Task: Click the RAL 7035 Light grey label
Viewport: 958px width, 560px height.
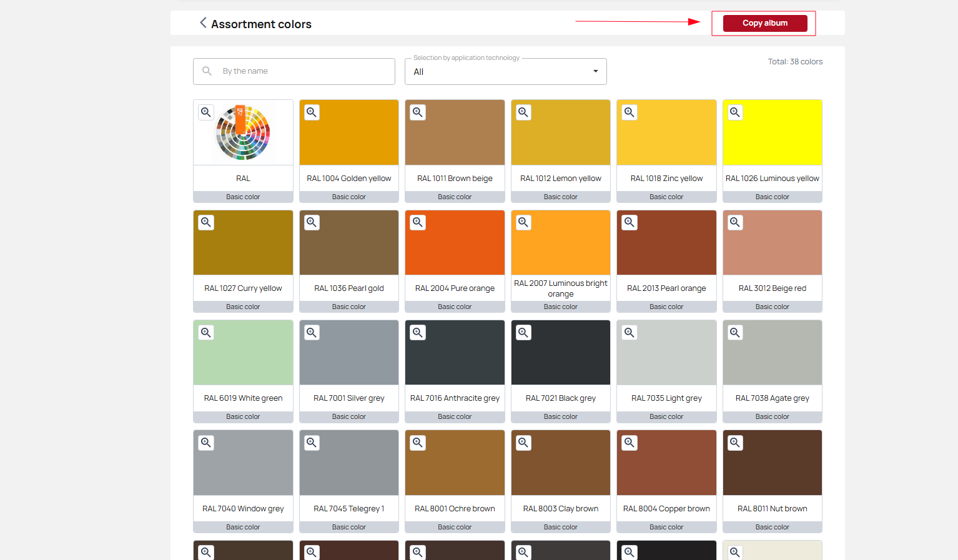Action: pos(666,398)
